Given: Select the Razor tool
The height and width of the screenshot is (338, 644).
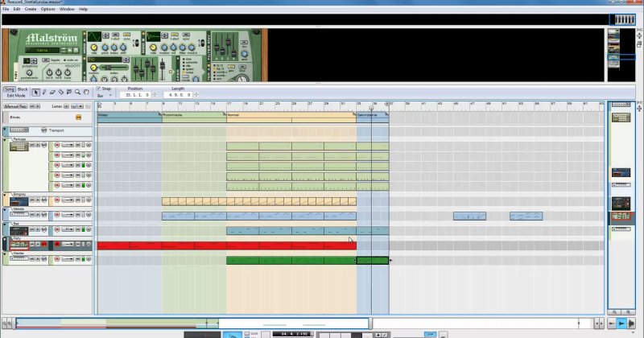Looking at the screenshot, I should pyautogui.click(x=61, y=92).
